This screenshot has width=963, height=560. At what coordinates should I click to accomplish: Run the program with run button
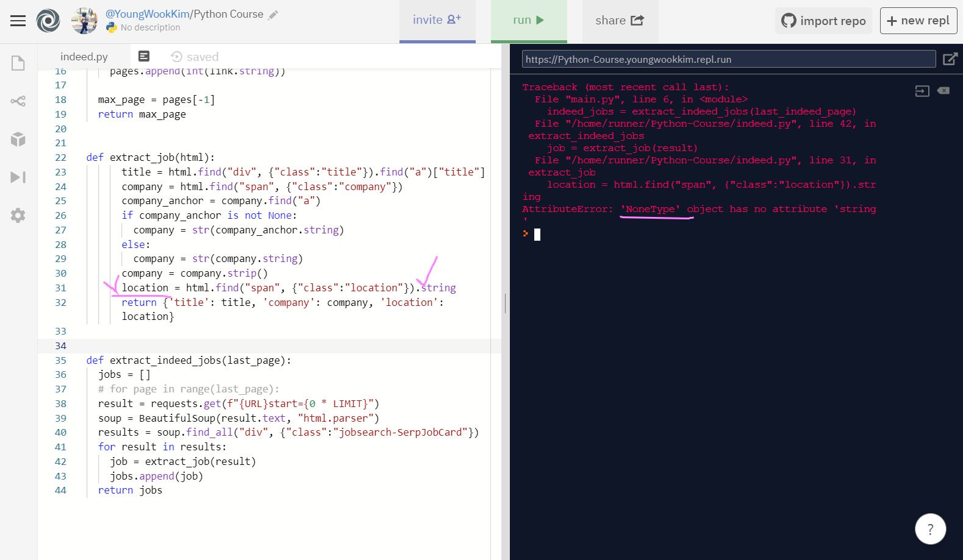click(x=529, y=20)
